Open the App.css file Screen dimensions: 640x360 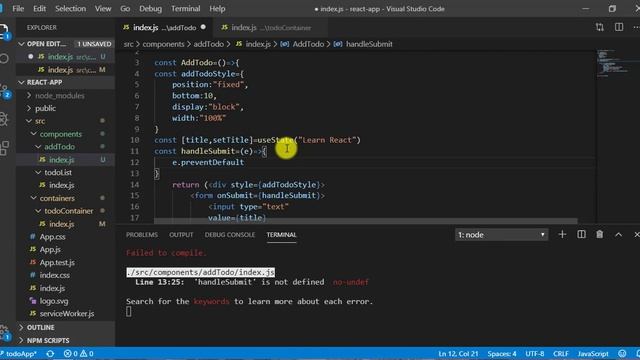52,237
